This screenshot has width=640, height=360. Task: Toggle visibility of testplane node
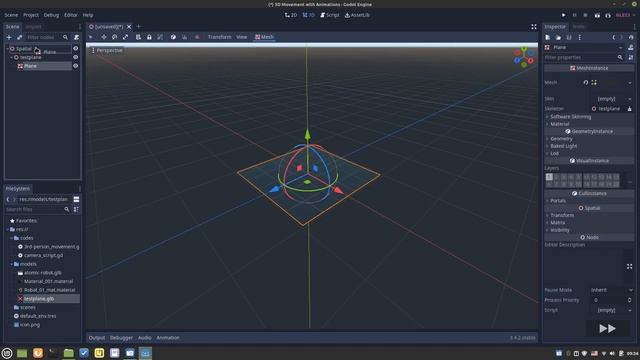(76, 57)
